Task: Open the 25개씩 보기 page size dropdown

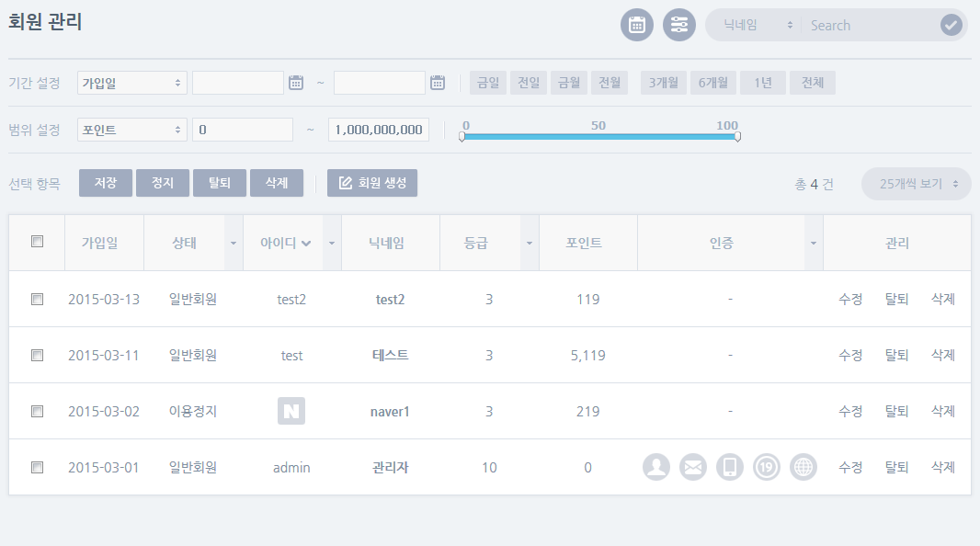Action: [x=916, y=184]
